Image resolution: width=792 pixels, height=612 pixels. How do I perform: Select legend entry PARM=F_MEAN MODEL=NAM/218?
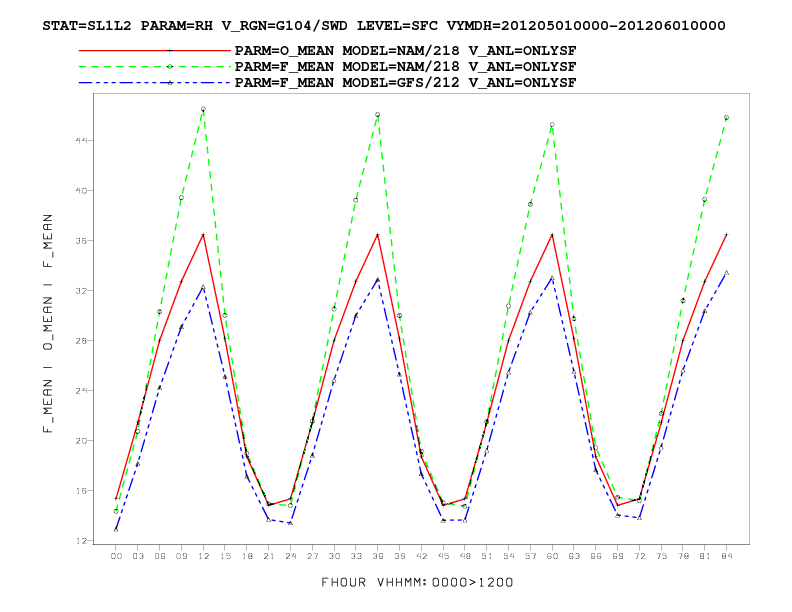pyautogui.click(x=405, y=67)
